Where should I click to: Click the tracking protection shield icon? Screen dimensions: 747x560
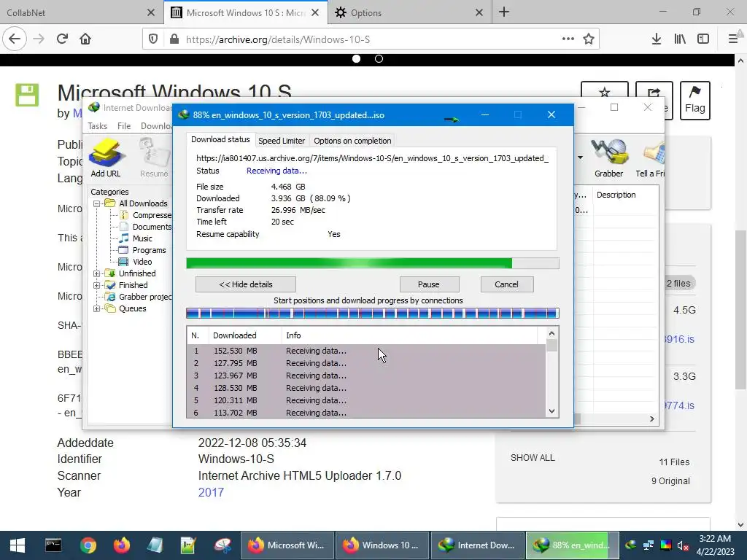153,39
